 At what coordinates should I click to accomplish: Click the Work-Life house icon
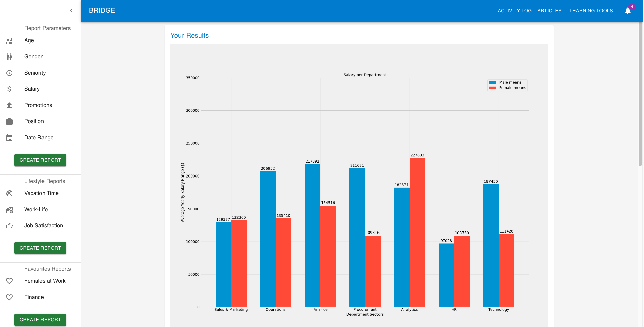pyautogui.click(x=9, y=210)
